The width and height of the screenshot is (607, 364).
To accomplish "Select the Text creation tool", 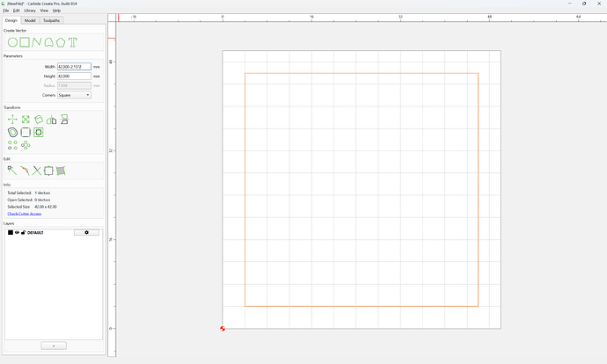I will (x=73, y=42).
